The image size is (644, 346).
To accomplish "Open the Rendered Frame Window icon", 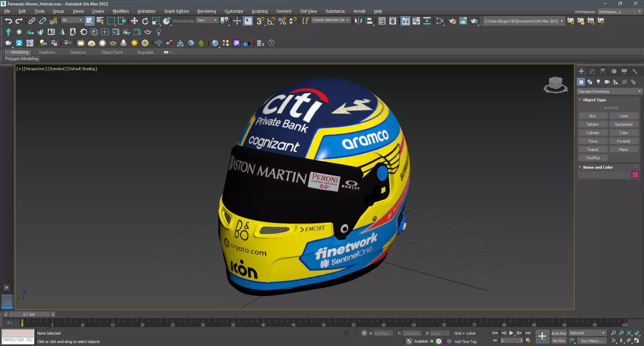I will [x=463, y=21].
